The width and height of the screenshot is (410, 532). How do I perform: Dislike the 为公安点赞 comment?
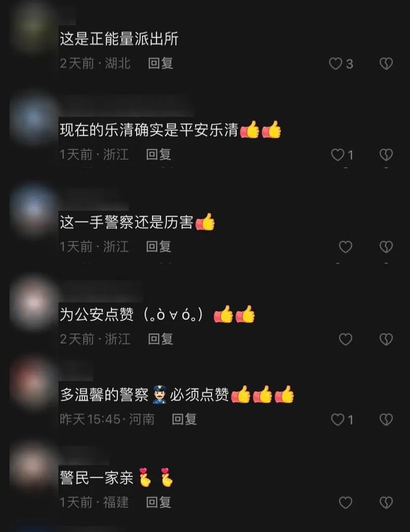pyautogui.click(x=386, y=339)
